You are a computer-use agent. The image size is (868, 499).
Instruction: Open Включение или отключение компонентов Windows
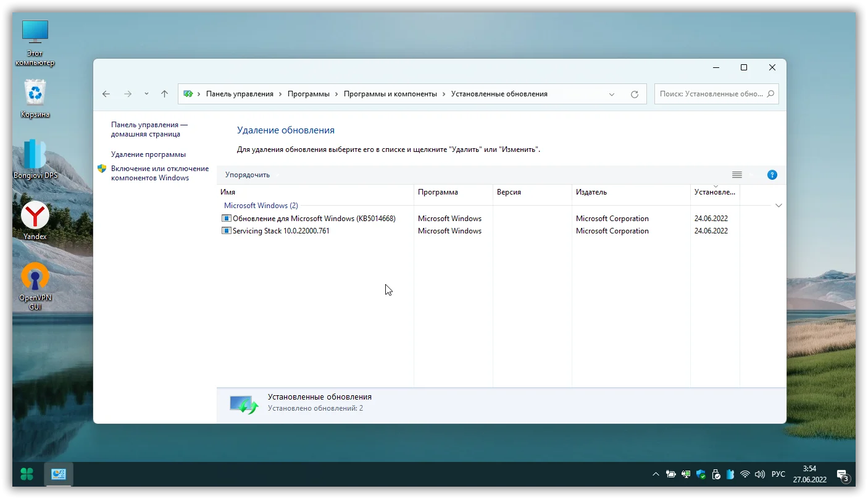coord(159,173)
